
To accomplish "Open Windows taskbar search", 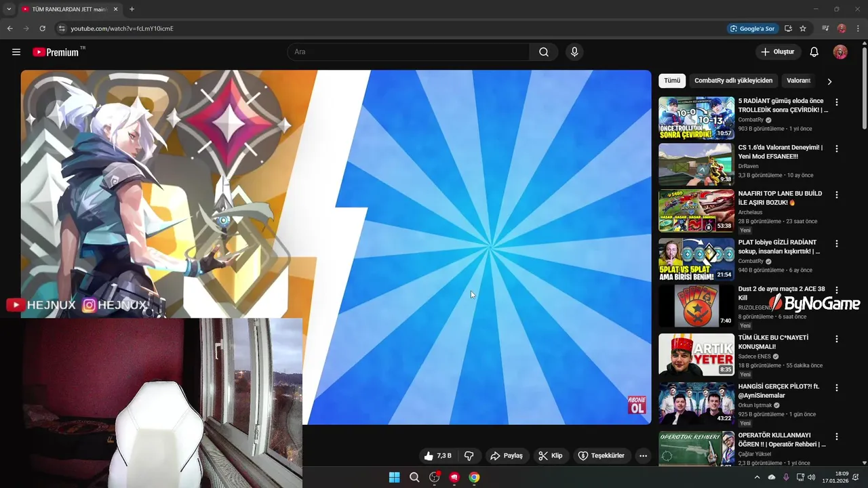I will point(414,477).
